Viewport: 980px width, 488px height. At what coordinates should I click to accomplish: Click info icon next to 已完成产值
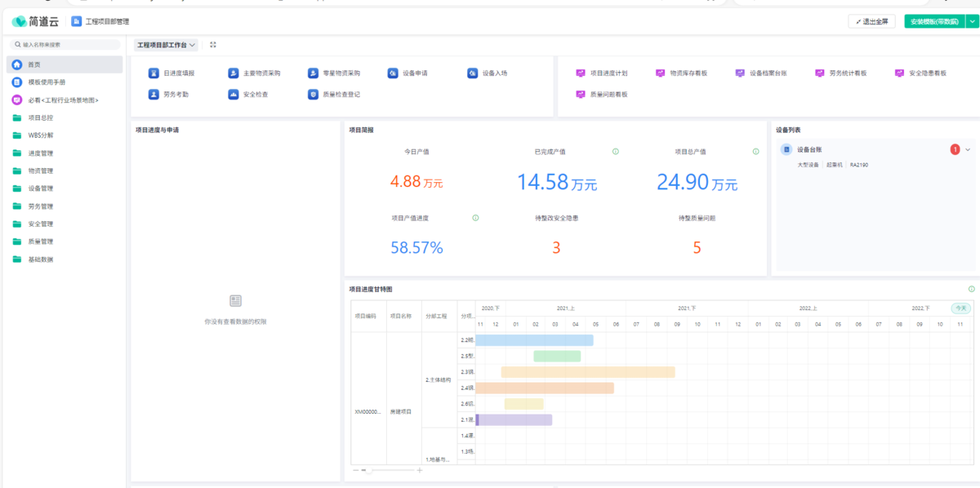pyautogui.click(x=615, y=152)
